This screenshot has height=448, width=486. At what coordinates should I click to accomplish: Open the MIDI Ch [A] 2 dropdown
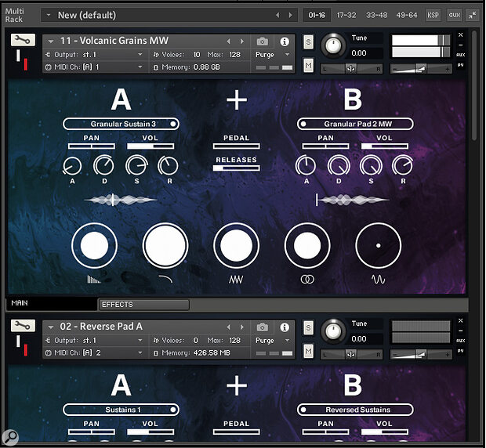[x=140, y=352]
